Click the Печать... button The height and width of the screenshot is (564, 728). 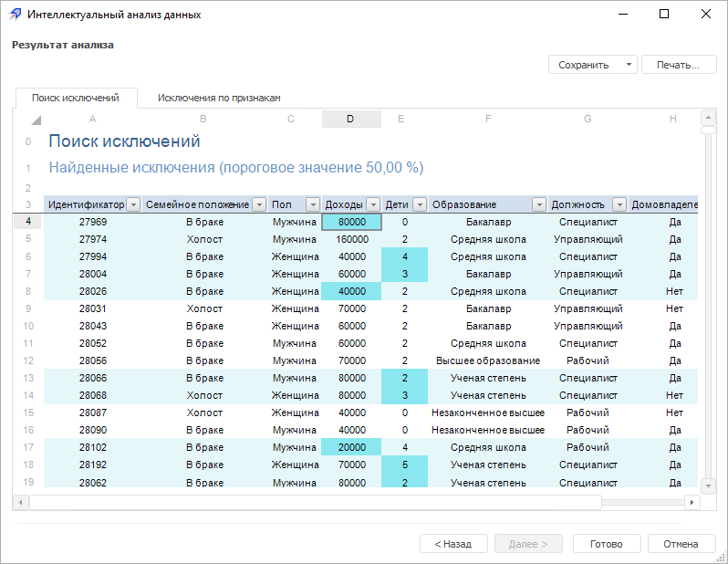point(678,65)
